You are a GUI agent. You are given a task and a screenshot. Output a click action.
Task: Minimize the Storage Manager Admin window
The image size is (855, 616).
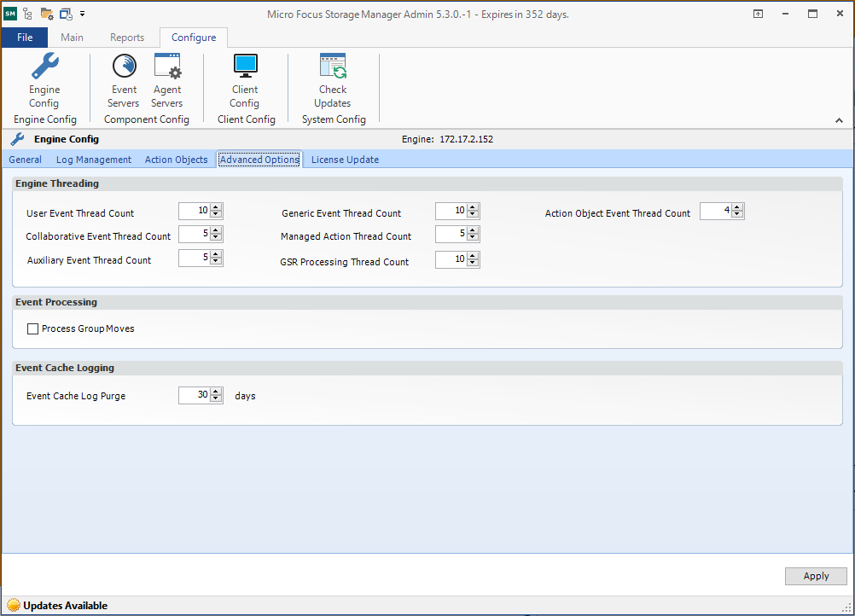785,15
